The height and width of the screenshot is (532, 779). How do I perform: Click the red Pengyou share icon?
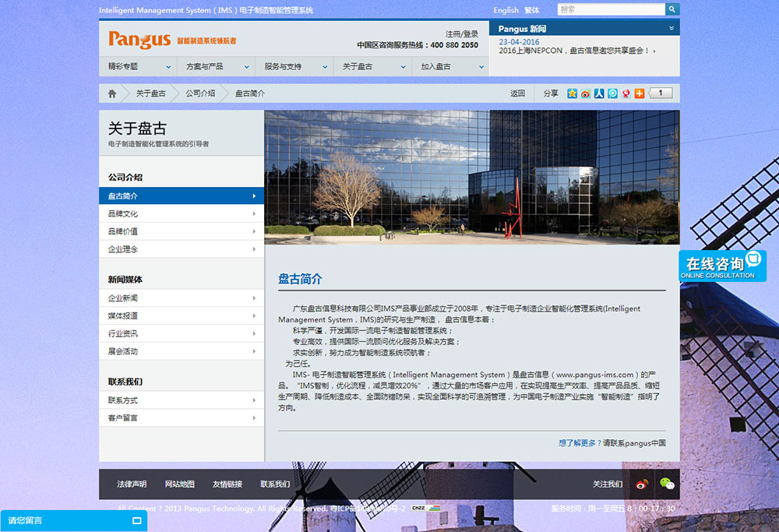(x=626, y=93)
